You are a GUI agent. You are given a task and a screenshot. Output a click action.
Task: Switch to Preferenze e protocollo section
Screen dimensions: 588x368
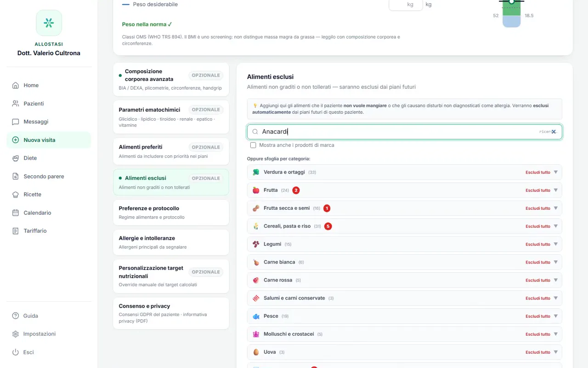tap(171, 213)
